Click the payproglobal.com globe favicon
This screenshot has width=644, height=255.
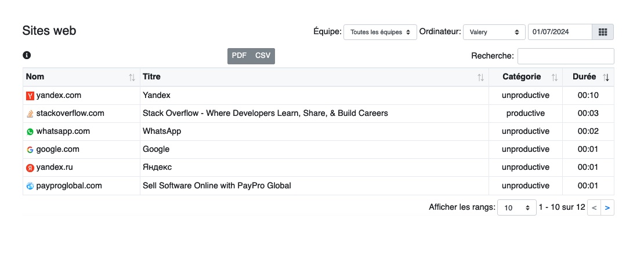[x=30, y=185]
